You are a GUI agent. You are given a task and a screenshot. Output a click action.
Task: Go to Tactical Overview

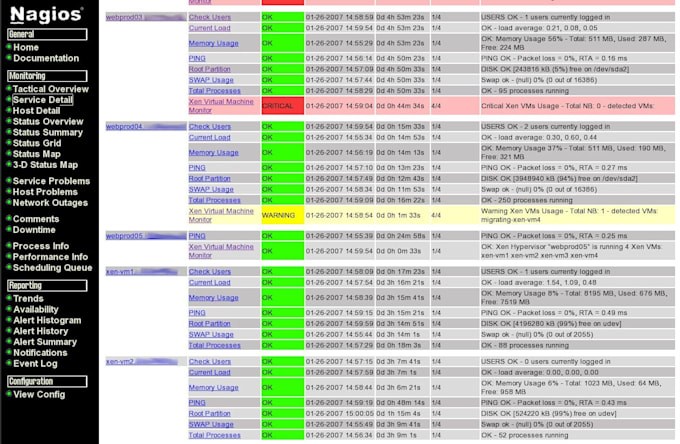pyautogui.click(x=51, y=89)
